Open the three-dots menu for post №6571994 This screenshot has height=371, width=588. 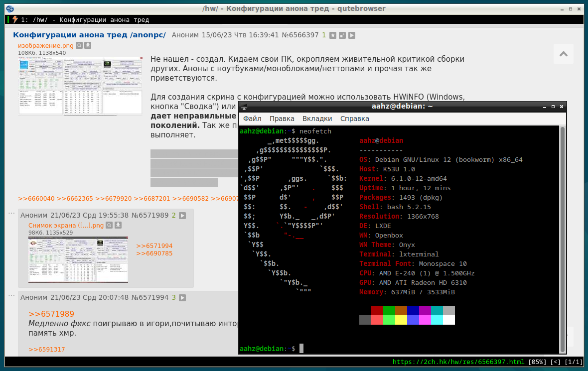[11, 295]
